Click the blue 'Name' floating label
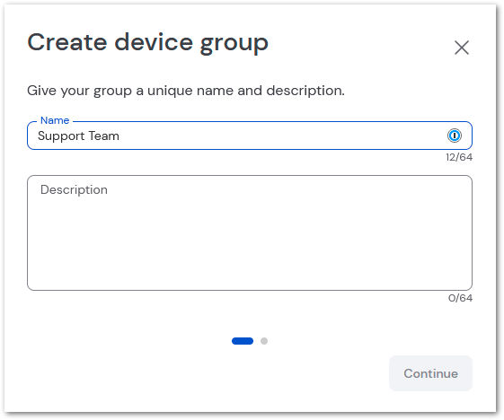The height and width of the screenshot is (420, 504). tap(55, 120)
